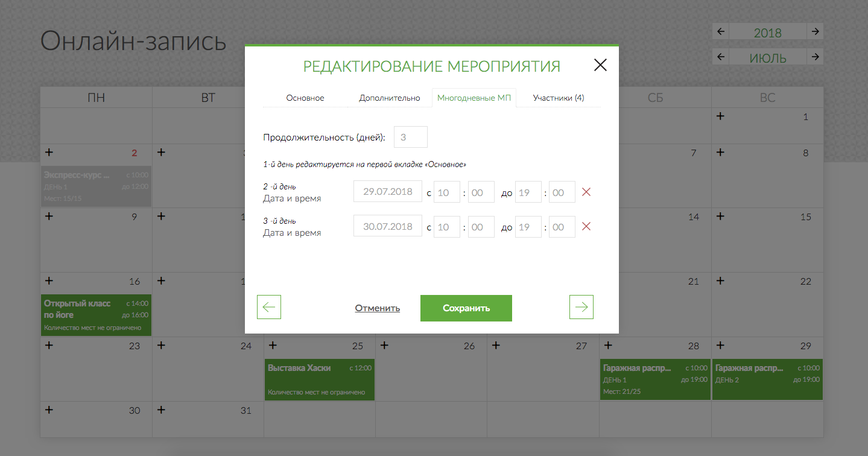Open Открытый класс по йоге event

click(x=96, y=315)
